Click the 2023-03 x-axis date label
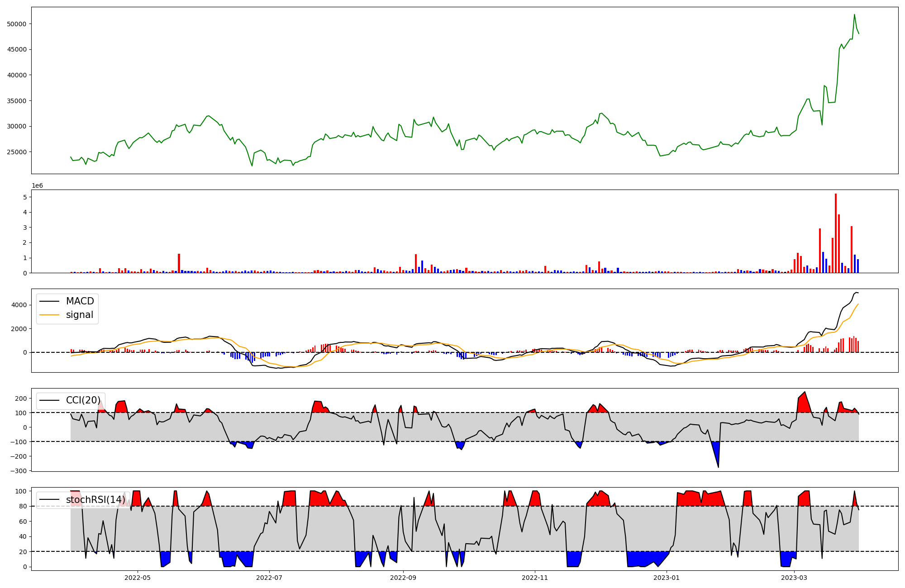The height and width of the screenshot is (588, 905). click(x=794, y=578)
